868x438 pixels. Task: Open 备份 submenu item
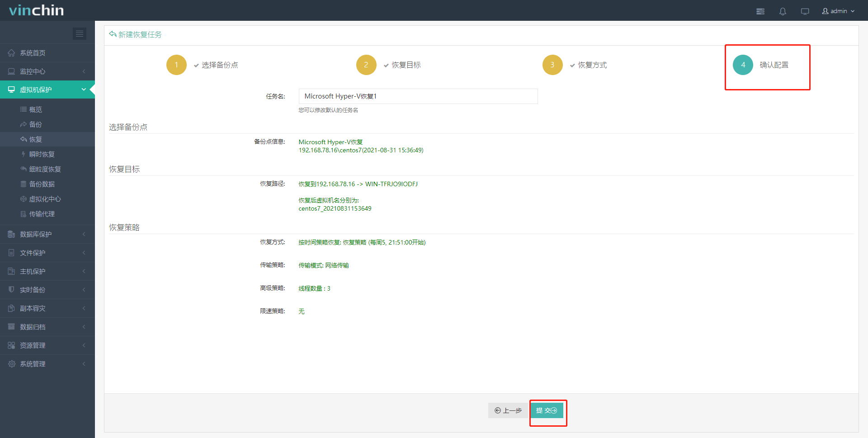(47, 124)
